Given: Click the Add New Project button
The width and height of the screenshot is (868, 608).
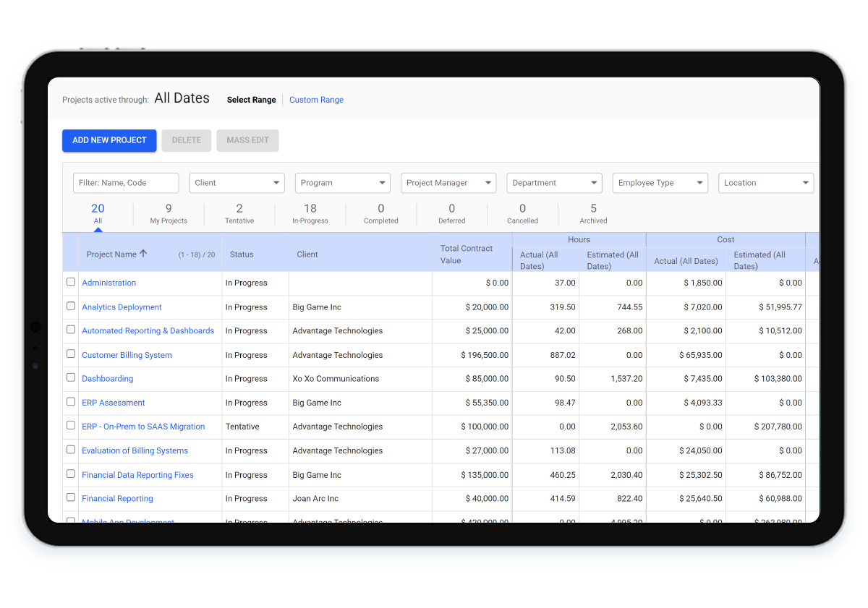Looking at the screenshot, I should [109, 140].
